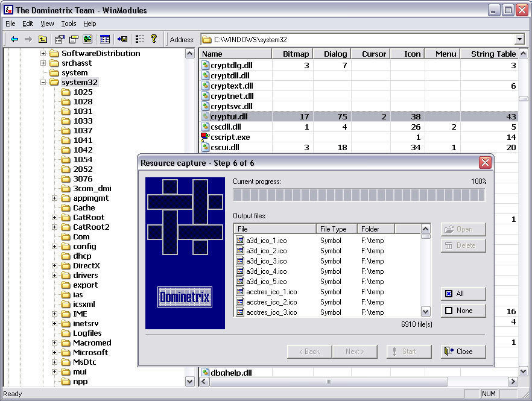This screenshot has height=401, width=532.
Task: Click the Current progress bar
Action: click(359, 195)
